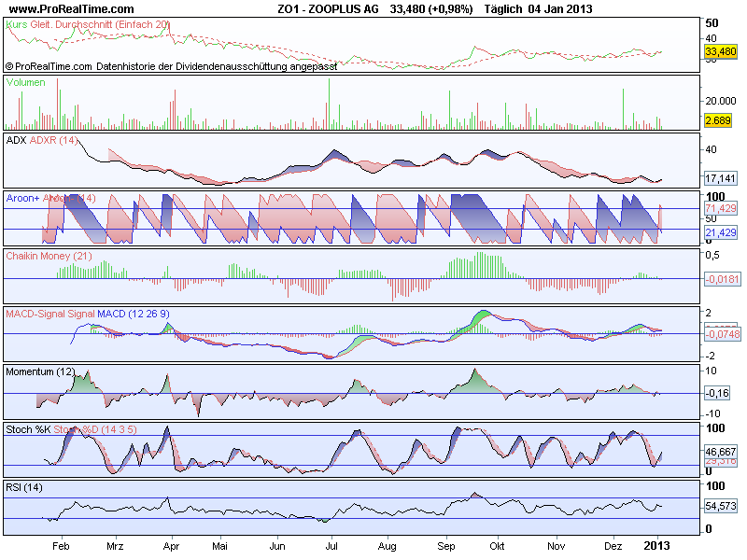Click the Nov label on time axis
The height and width of the screenshot is (560, 747).
tap(556, 546)
